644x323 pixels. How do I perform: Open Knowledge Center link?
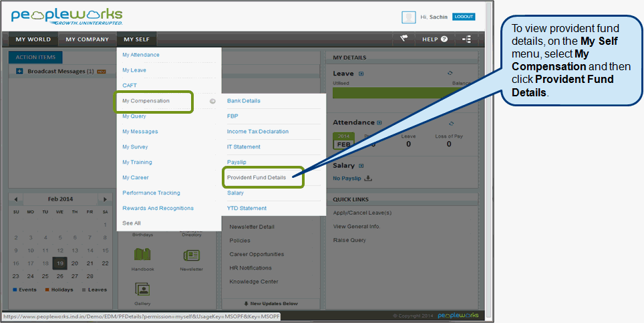coord(254,282)
